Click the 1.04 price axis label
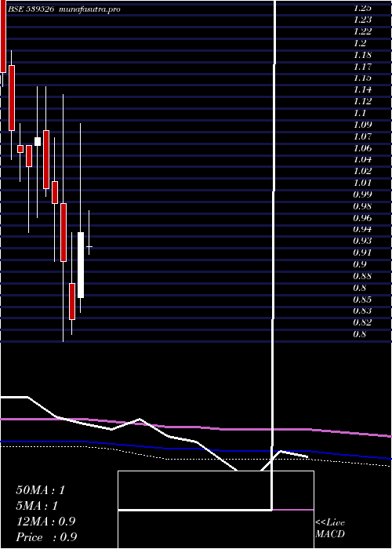392x549 pixels. [362, 159]
